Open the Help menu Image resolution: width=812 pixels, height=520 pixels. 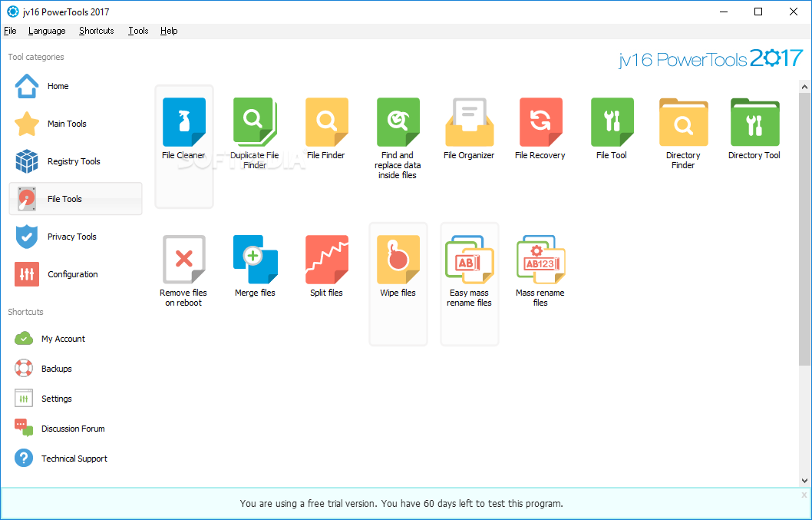click(169, 31)
